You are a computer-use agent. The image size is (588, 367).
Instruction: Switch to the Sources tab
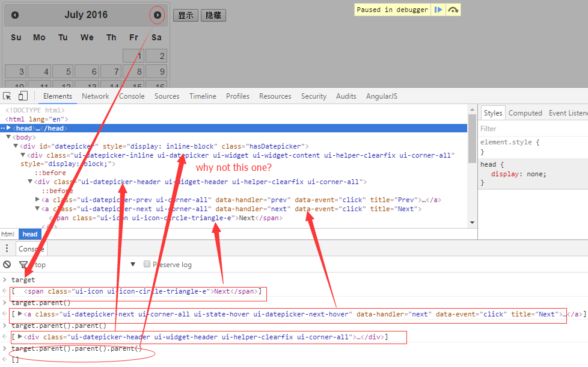click(167, 96)
